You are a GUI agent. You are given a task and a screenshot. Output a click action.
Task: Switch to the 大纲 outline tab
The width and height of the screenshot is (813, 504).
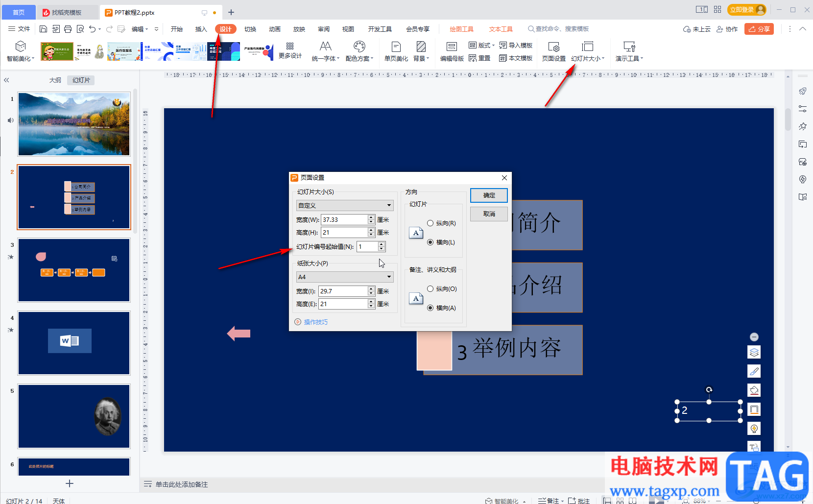(x=55, y=80)
